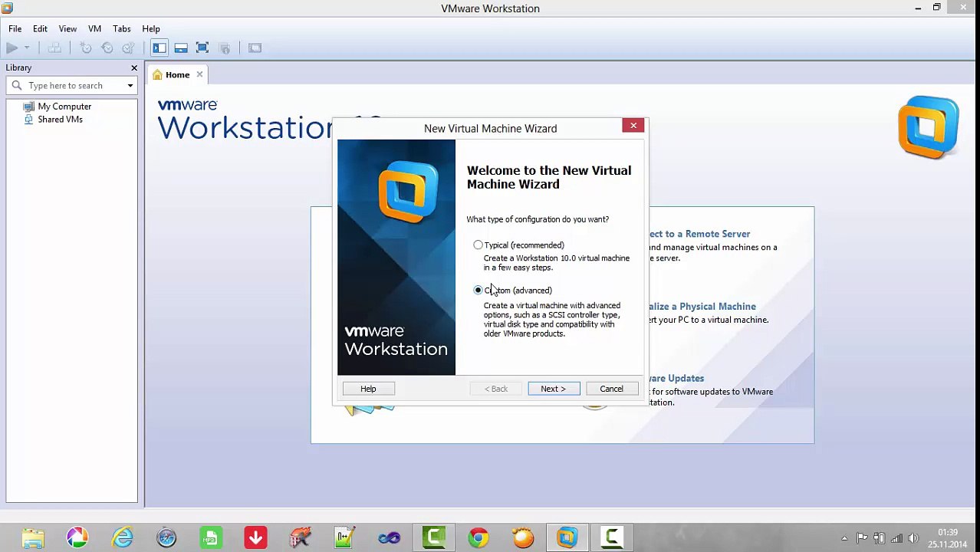Cancel the New Virtual Machine Wizard
The image size is (980, 552).
tap(611, 389)
